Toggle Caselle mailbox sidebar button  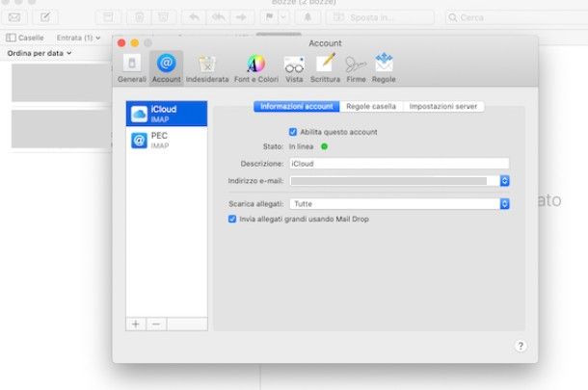point(25,38)
